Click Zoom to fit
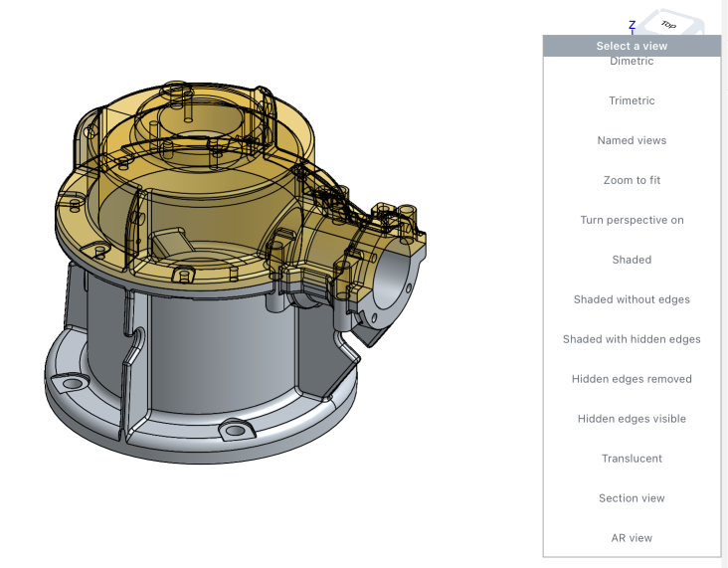728x568 pixels. [x=632, y=180]
